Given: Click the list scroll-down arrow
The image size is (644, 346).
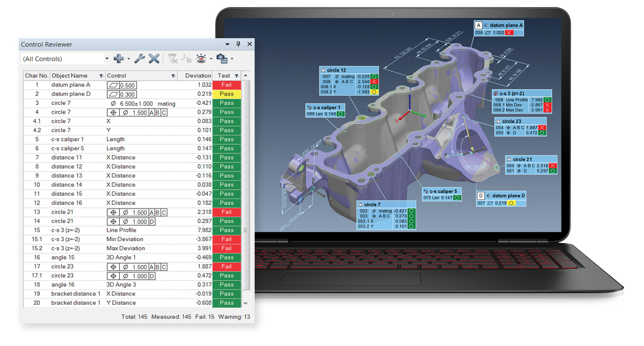Looking at the screenshot, I should coord(246,303).
